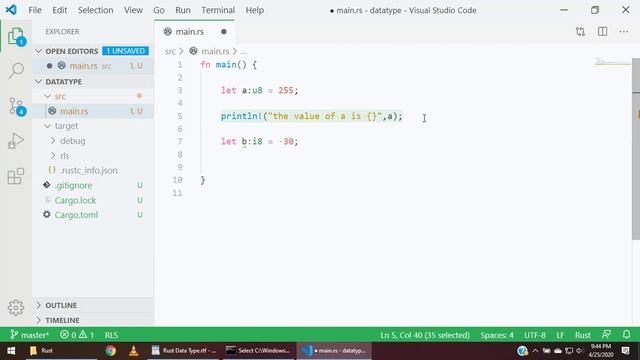Image resolution: width=640 pixels, height=360 pixels.
Task: Click the Open Changes icon in editor toolbar
Action: click(x=580, y=31)
